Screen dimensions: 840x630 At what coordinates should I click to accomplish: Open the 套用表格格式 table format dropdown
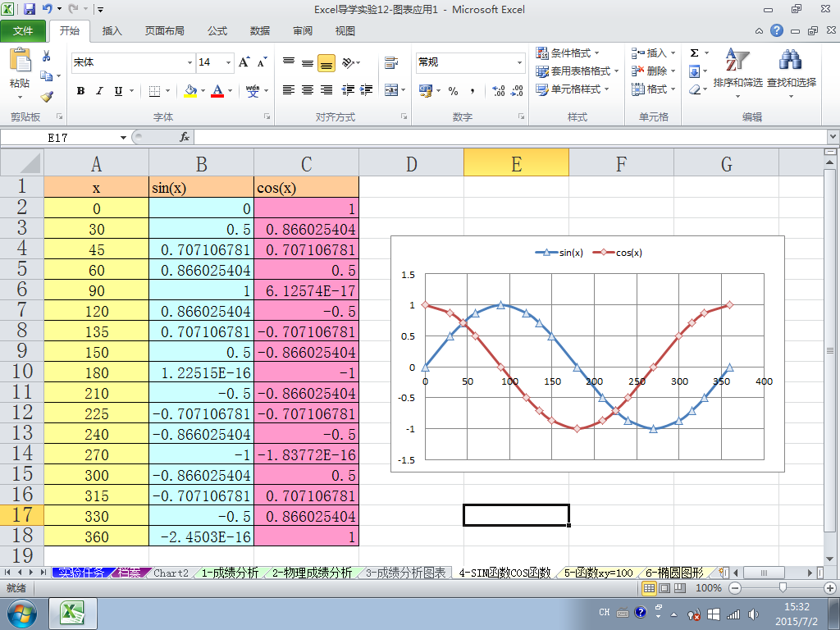[577, 71]
